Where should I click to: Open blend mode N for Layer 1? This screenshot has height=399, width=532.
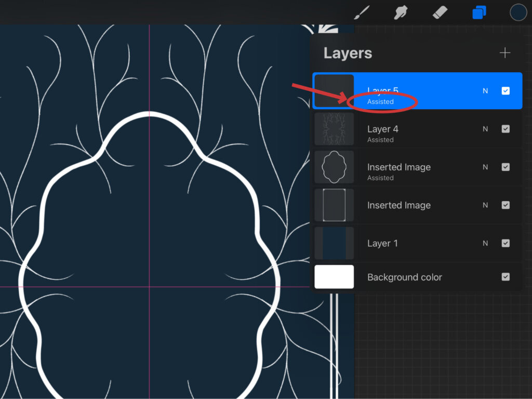point(485,243)
